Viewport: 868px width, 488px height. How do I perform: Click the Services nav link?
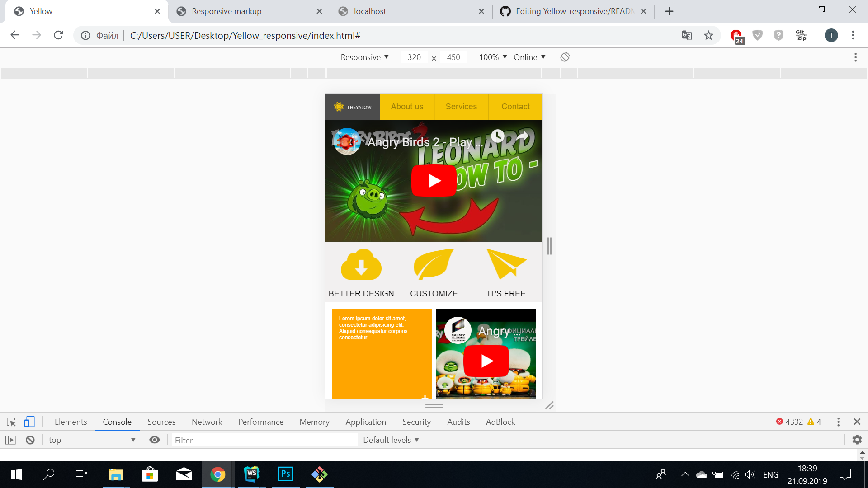(x=461, y=107)
